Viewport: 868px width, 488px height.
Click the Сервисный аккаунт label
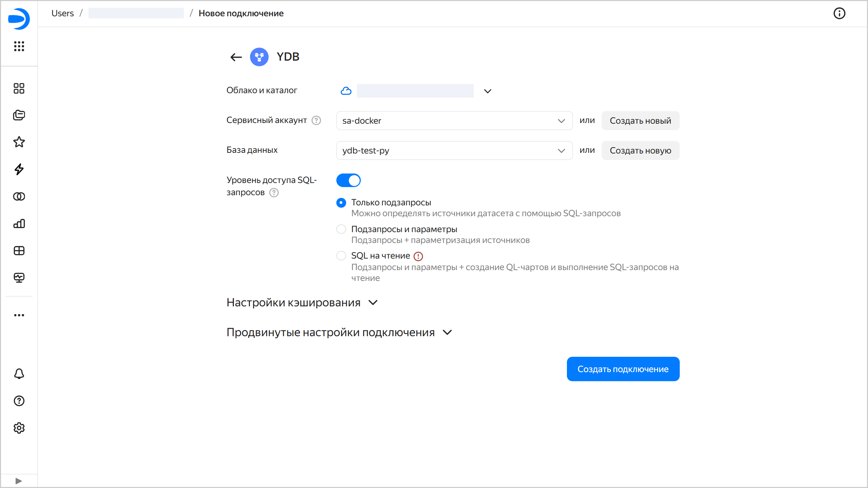point(267,120)
